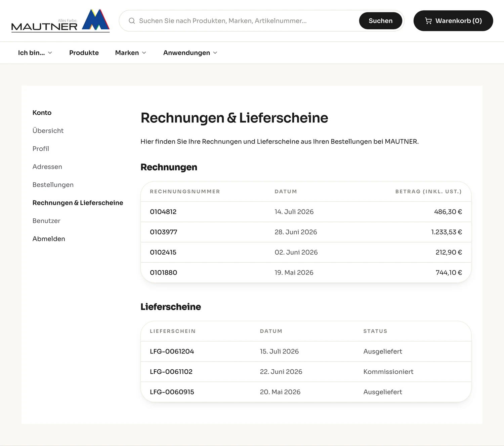
Task: Expand the Marken dropdown chevron
Action: click(144, 53)
